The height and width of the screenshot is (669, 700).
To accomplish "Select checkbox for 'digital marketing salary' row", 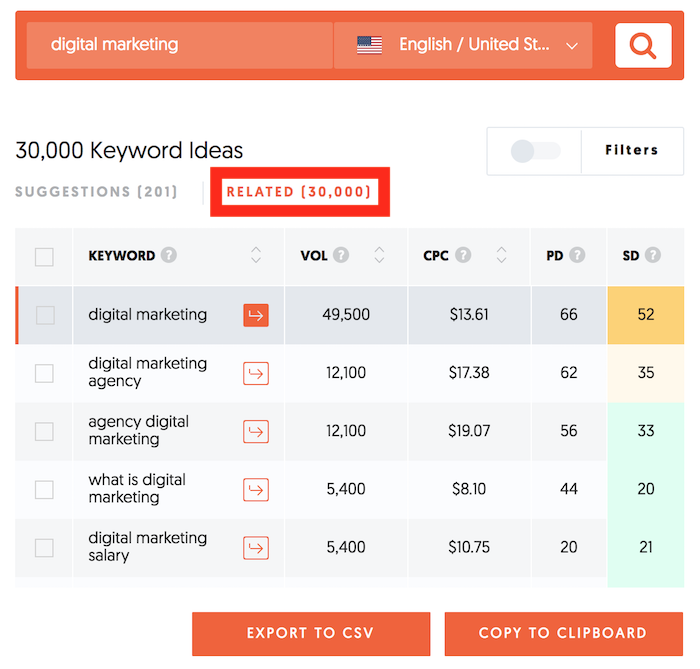I will (x=44, y=547).
